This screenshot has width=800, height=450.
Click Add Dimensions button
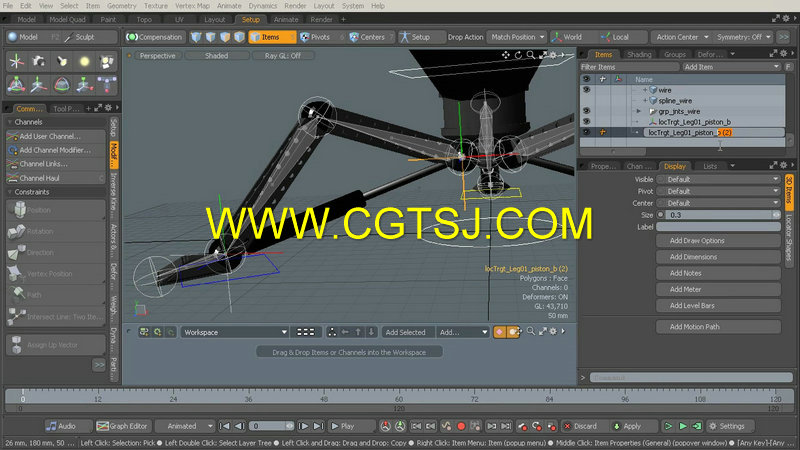[718, 257]
